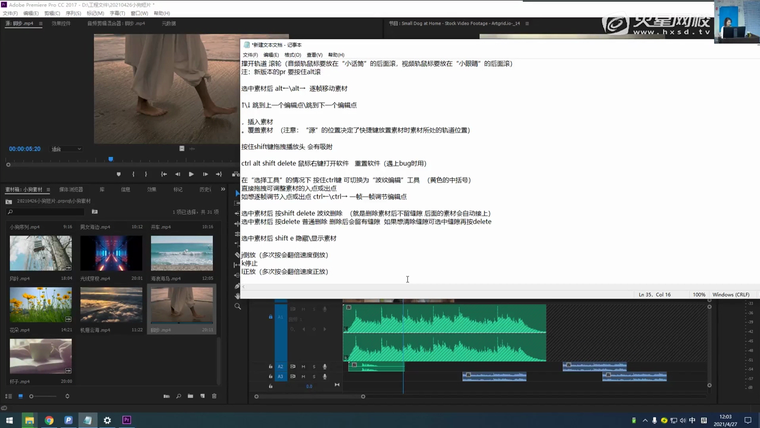Step forward one frame in source monitor
The width and height of the screenshot is (760, 428).
(x=205, y=174)
